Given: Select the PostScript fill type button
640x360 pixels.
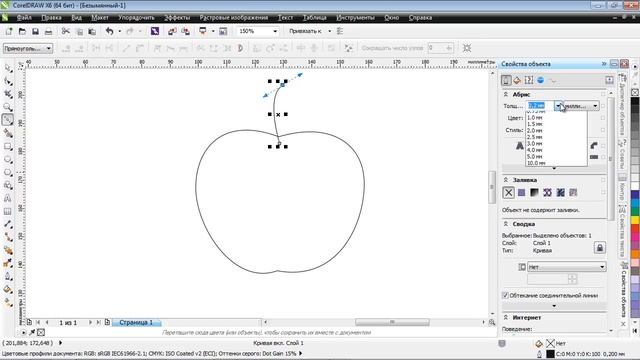Looking at the screenshot, I should tap(573, 193).
